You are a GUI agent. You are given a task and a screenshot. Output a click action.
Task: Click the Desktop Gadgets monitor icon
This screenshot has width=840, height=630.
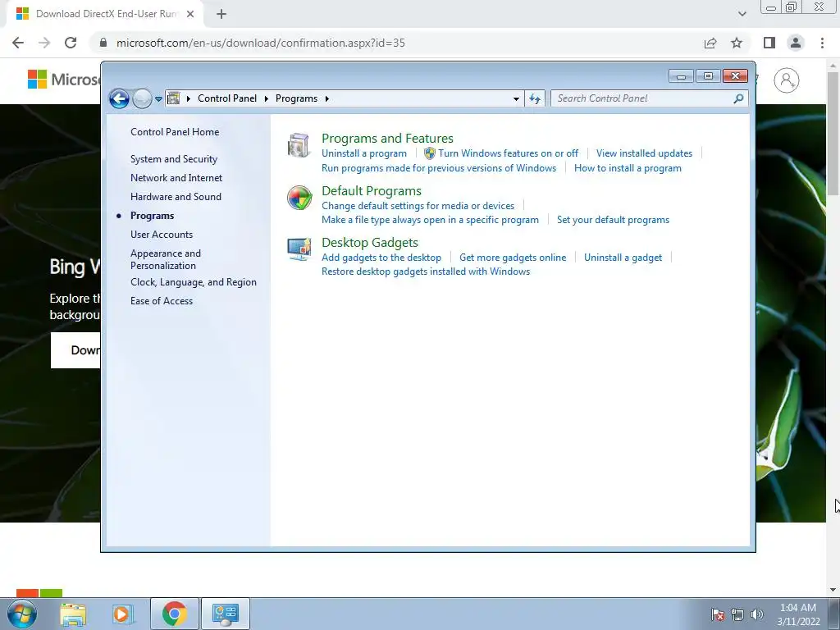point(299,249)
